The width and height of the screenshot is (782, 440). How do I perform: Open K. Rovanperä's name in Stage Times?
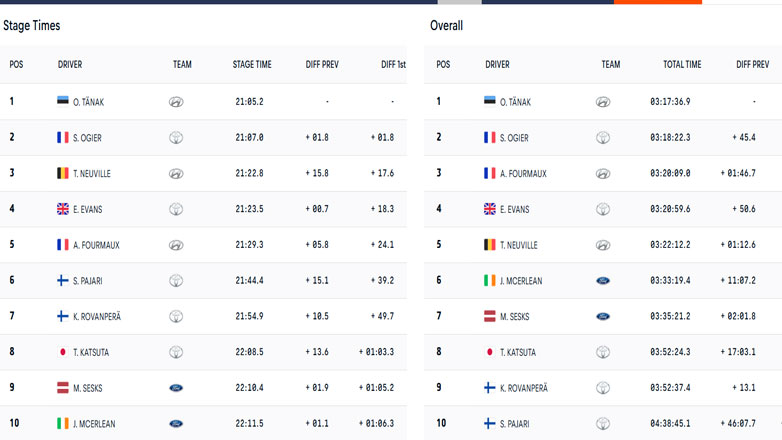click(x=98, y=317)
